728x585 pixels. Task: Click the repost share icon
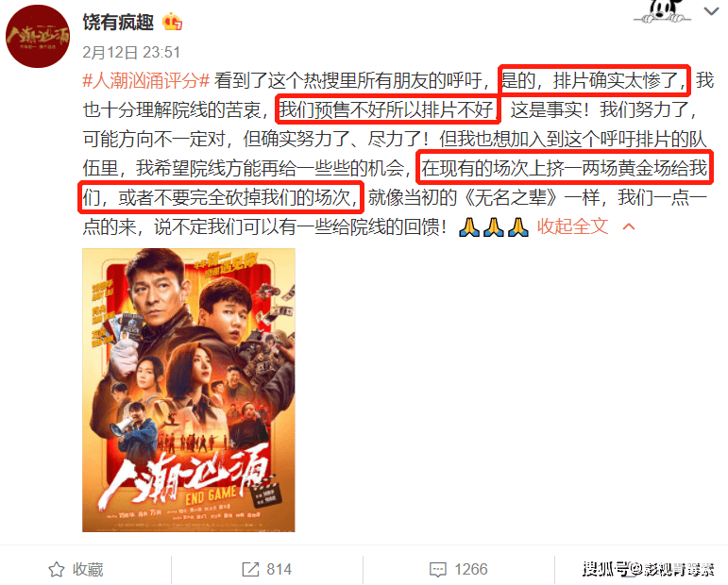[251, 569]
